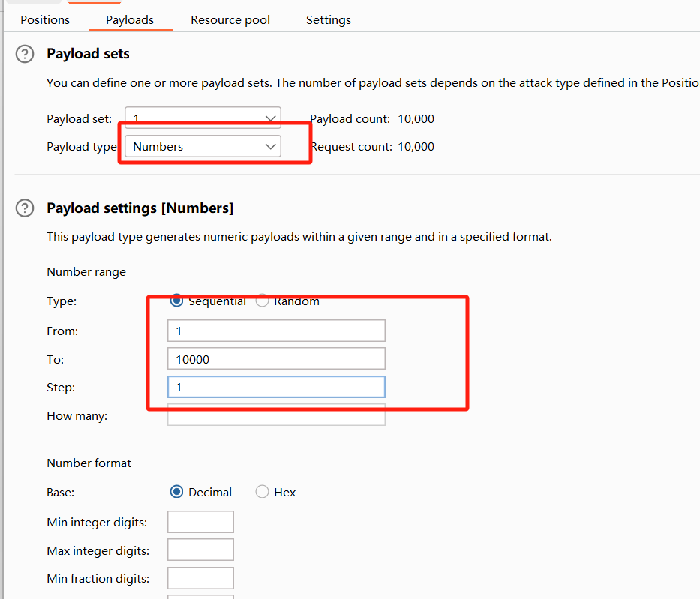Click into the Step input field
Image resolution: width=700 pixels, height=599 pixels.
pos(276,388)
